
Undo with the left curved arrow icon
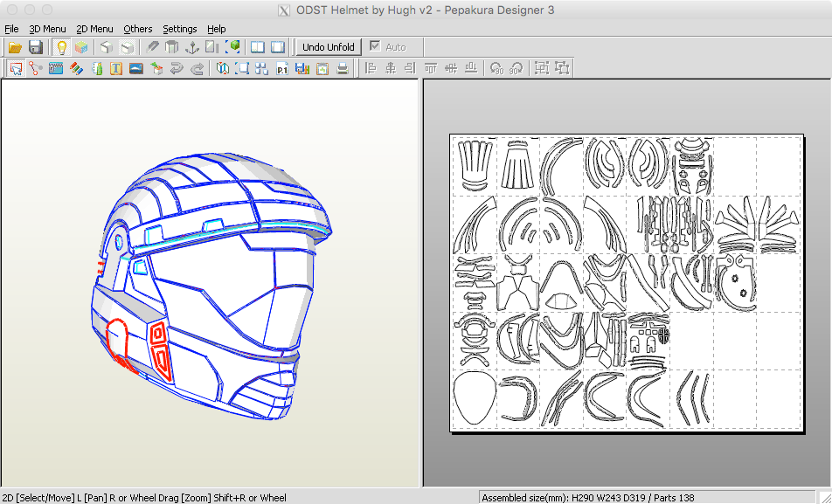[177, 68]
